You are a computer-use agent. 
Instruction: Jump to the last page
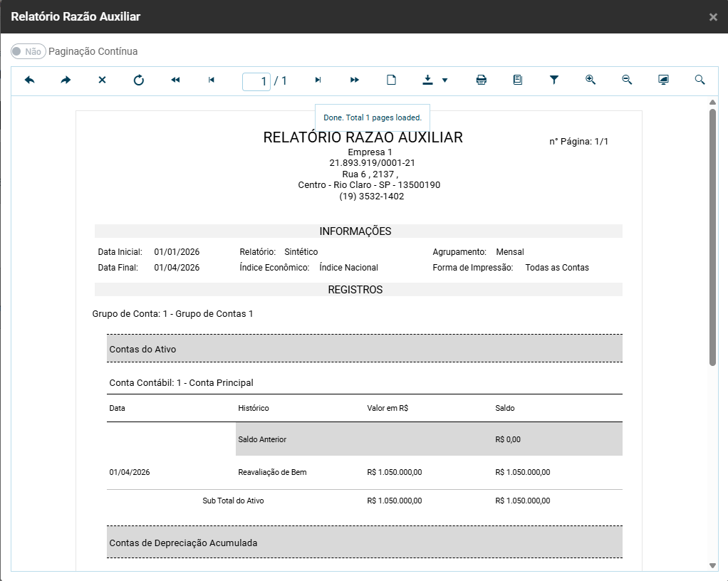point(355,80)
